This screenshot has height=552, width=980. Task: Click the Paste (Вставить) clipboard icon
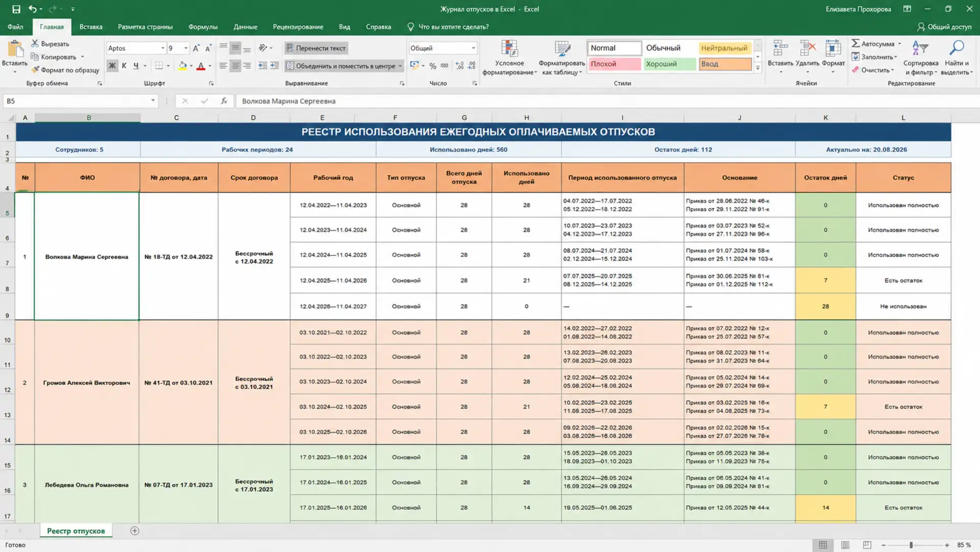[x=14, y=50]
